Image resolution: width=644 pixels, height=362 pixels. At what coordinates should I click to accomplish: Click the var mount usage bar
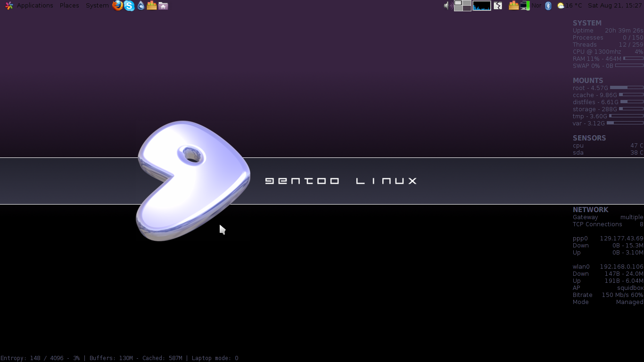click(625, 123)
